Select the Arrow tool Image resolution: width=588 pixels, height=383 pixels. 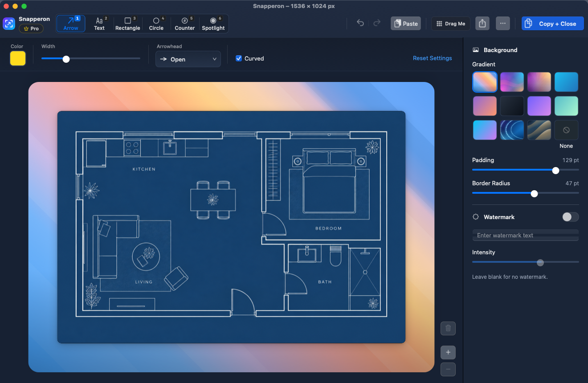[70, 24]
